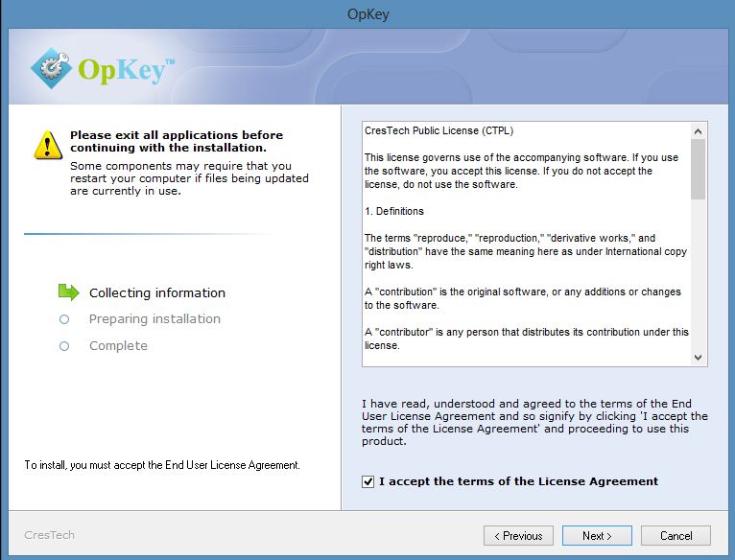The width and height of the screenshot is (735, 560).
Task: Click the license scrollbar up arrow
Action: tap(698, 131)
